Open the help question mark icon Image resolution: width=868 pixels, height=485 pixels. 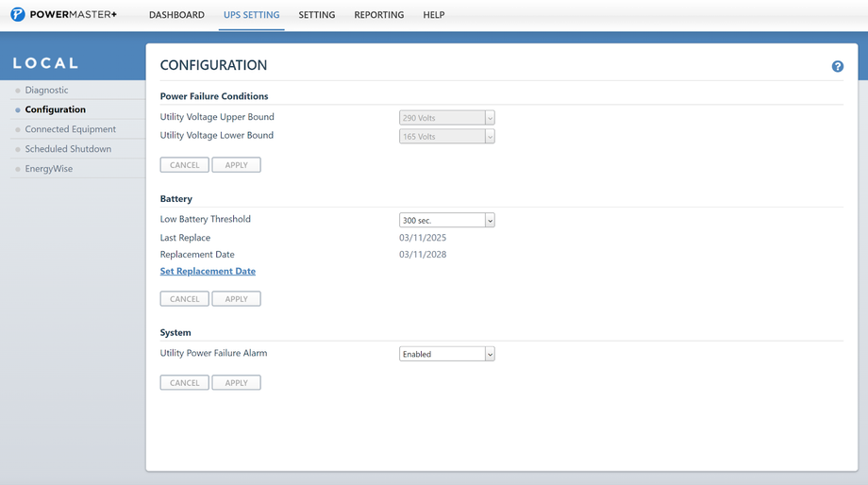[838, 66]
